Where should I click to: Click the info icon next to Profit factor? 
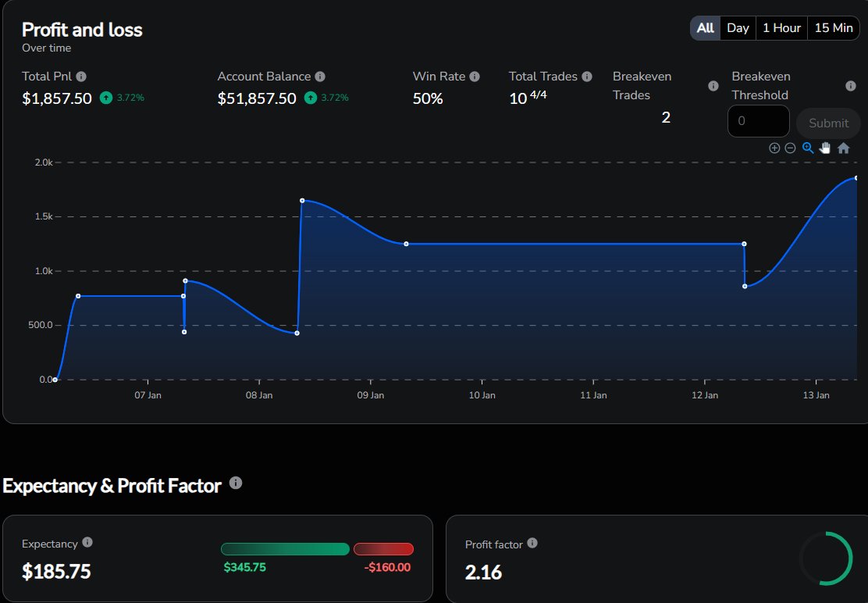532,543
